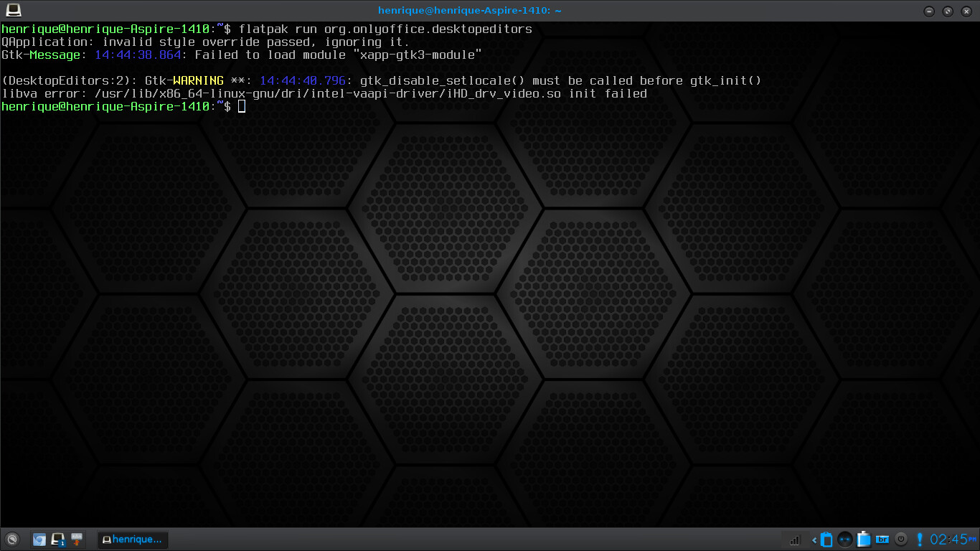
Task: Click the 'QApplication: invalid style override' line
Action: (x=205, y=42)
